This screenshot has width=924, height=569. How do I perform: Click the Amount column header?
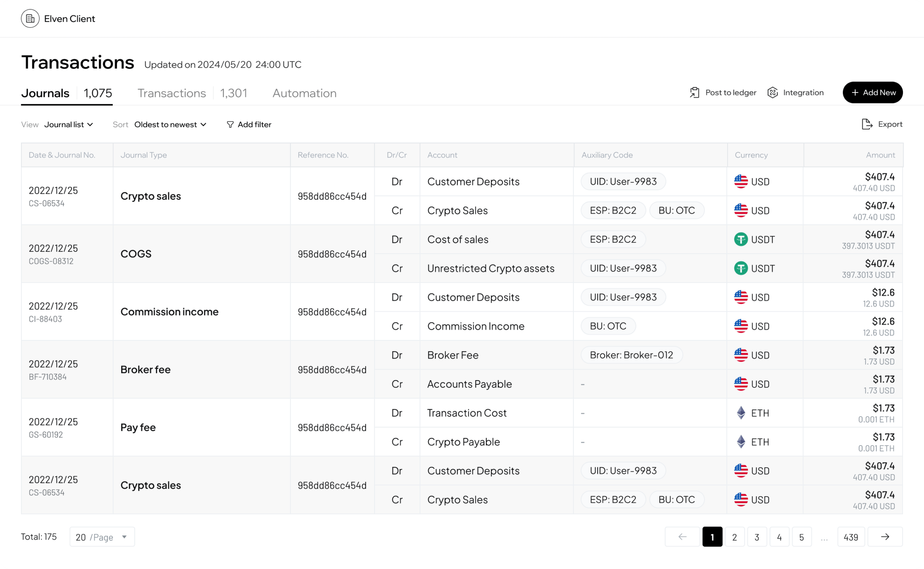880,155
